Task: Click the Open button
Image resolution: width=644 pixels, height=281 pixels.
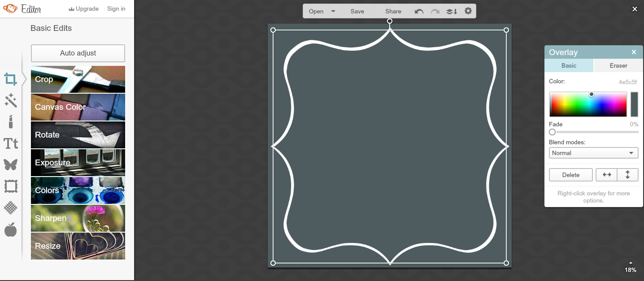Action: tap(316, 11)
